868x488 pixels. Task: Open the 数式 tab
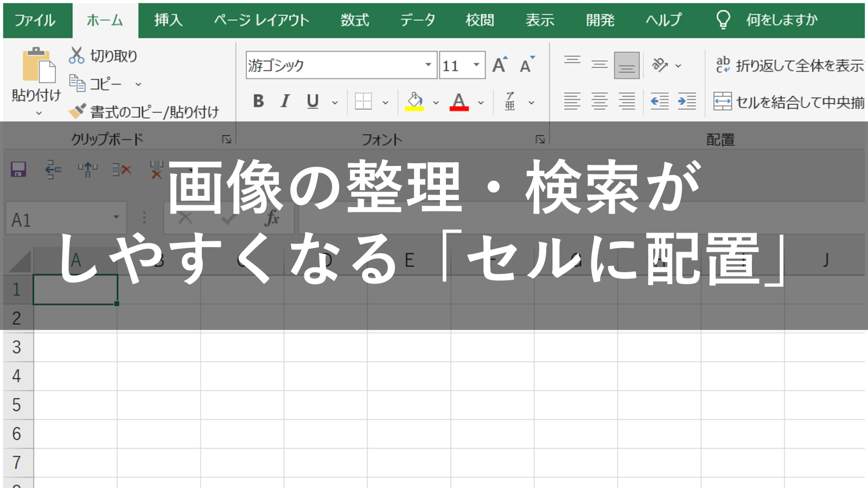point(355,21)
